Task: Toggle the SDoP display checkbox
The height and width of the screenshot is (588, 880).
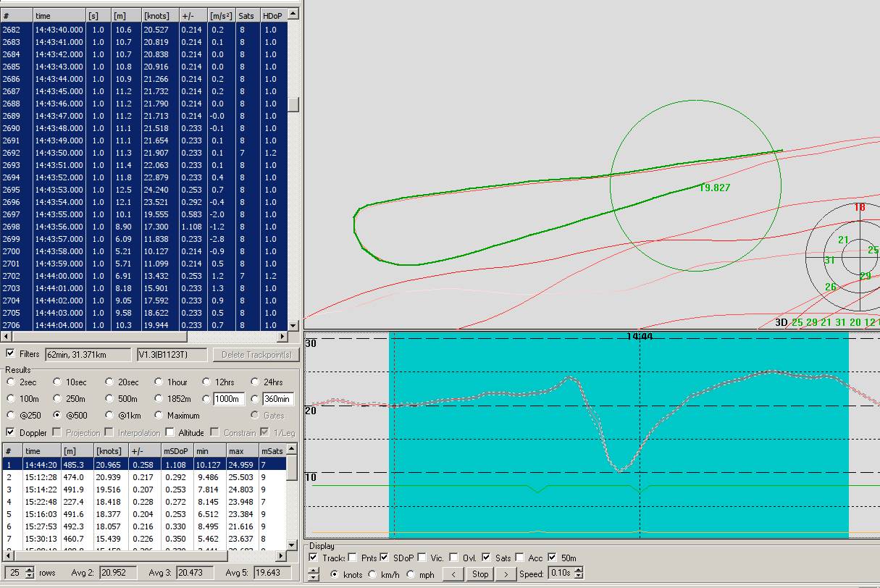Action: pyautogui.click(x=385, y=558)
